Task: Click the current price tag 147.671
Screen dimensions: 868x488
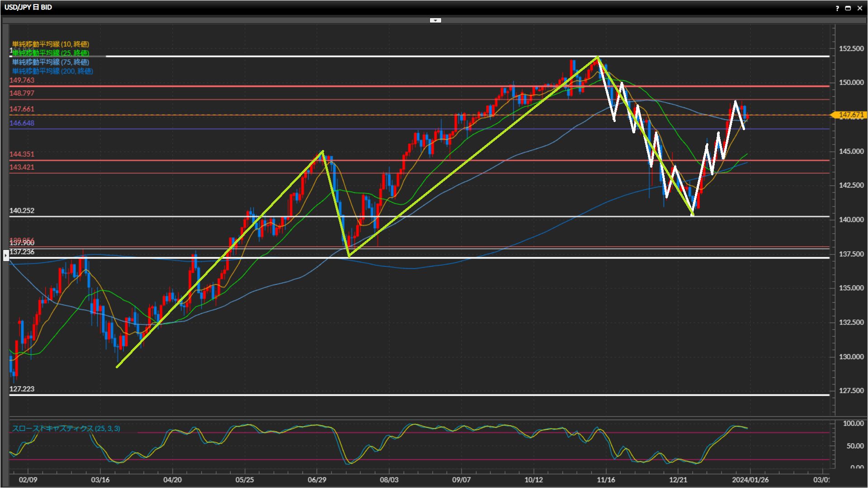Action: 850,115
